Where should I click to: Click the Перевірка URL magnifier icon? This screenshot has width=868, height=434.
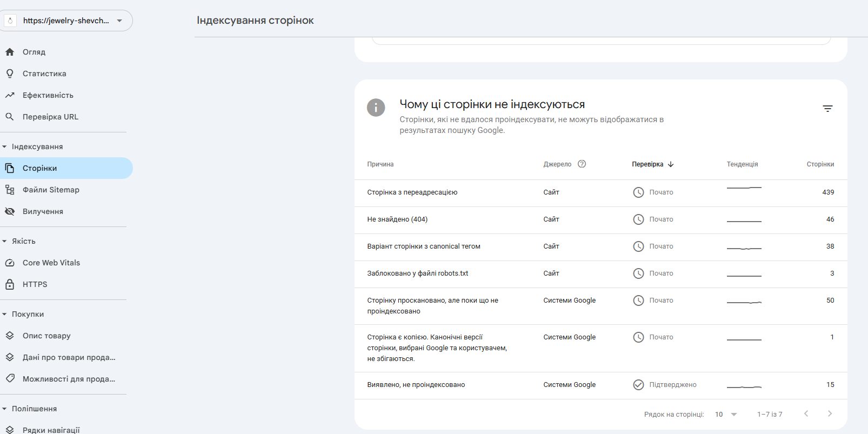pos(10,117)
